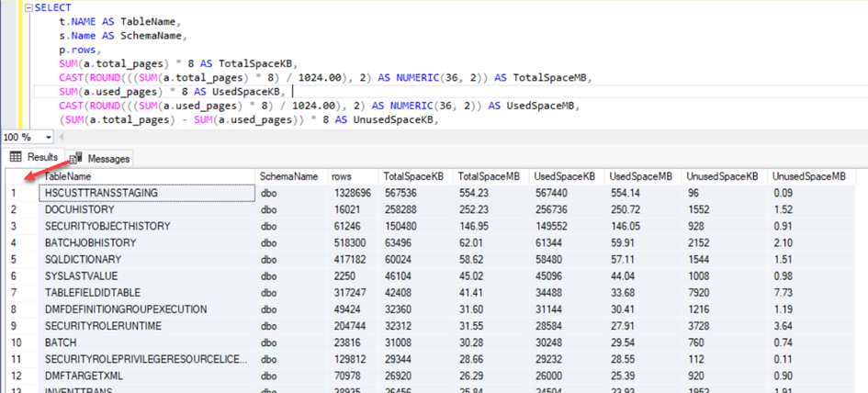Viewport: 868px width, 393px height.
Task: Select the UsedSpaceMB column header
Action: click(x=641, y=175)
